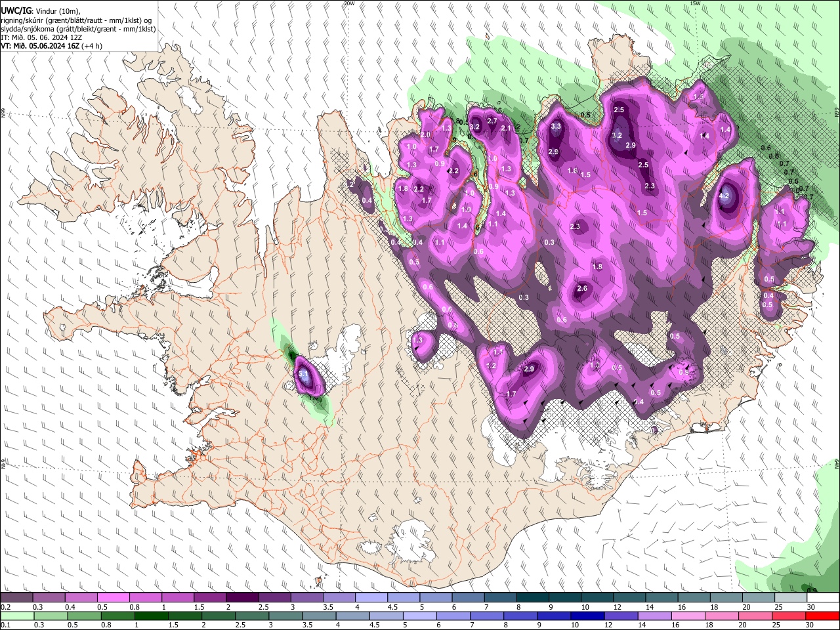Select the upper legend swatch labeled 1
The image size is (840, 630).
coord(178,597)
